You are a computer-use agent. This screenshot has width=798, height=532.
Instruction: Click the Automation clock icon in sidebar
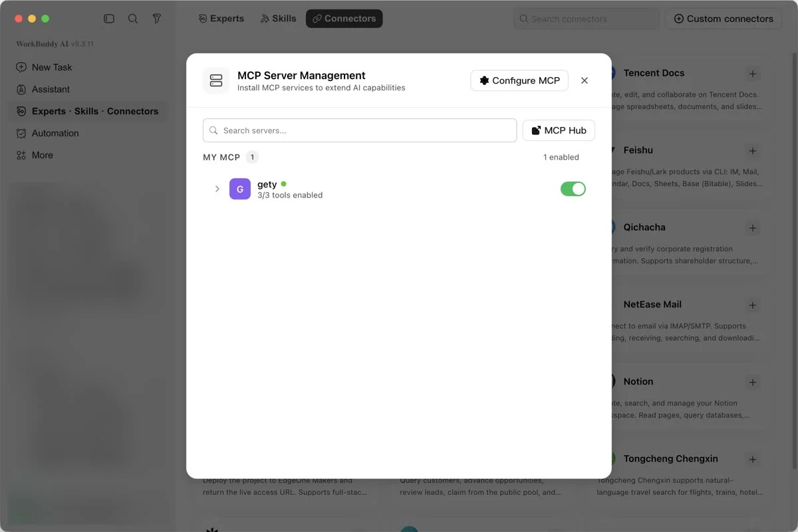(x=21, y=133)
